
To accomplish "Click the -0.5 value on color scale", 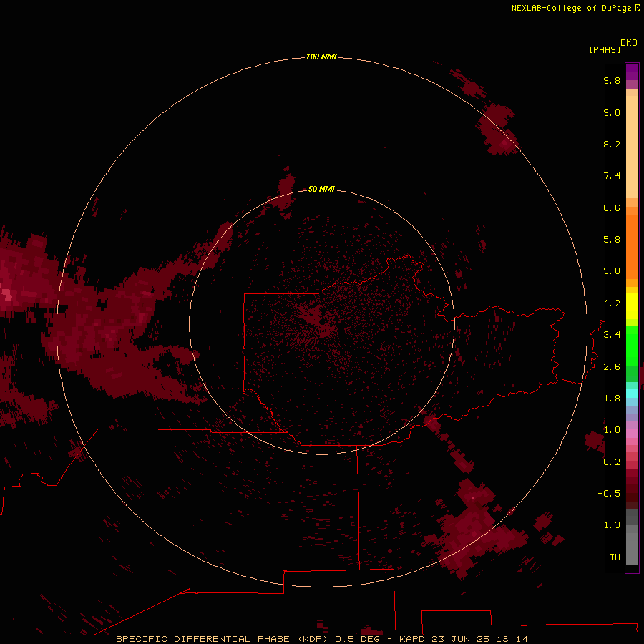I will 609,493.
